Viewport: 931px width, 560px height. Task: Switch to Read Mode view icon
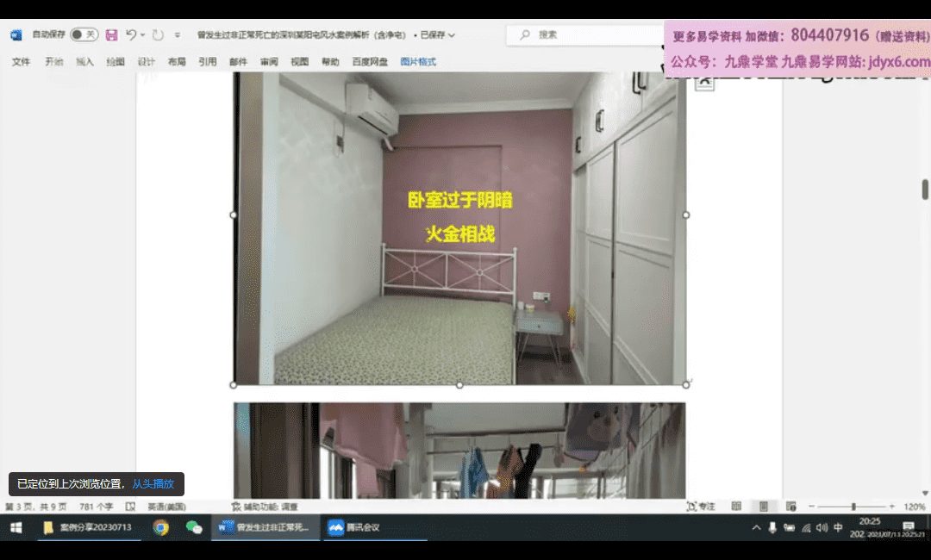[x=736, y=507]
